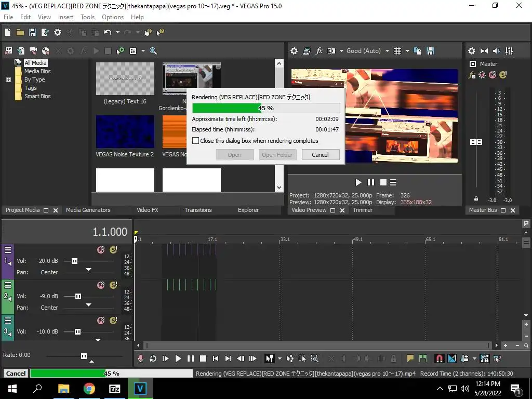
Task: Toggle the Master fader lock icon
Action: coord(476,199)
